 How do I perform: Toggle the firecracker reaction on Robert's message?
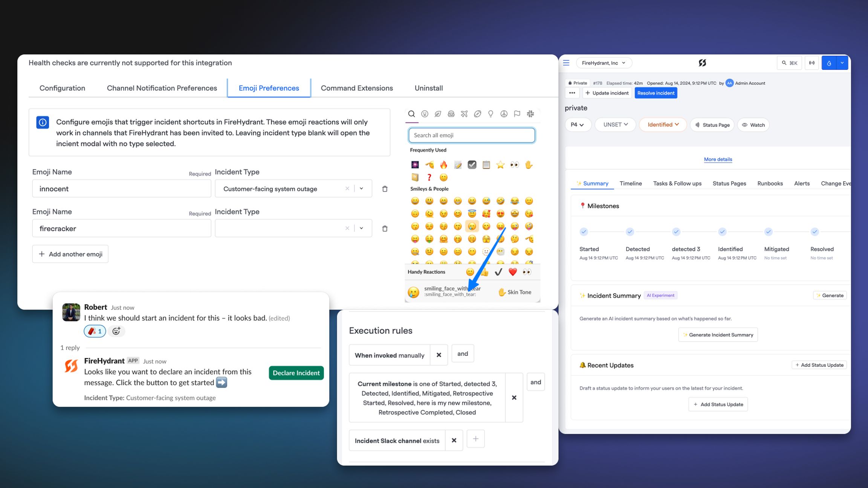point(95,331)
